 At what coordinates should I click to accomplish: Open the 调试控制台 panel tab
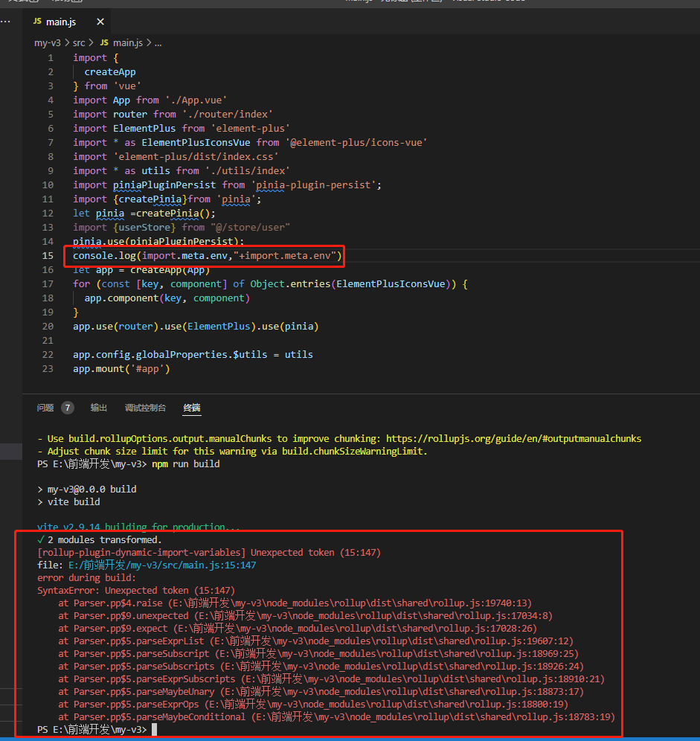point(146,408)
